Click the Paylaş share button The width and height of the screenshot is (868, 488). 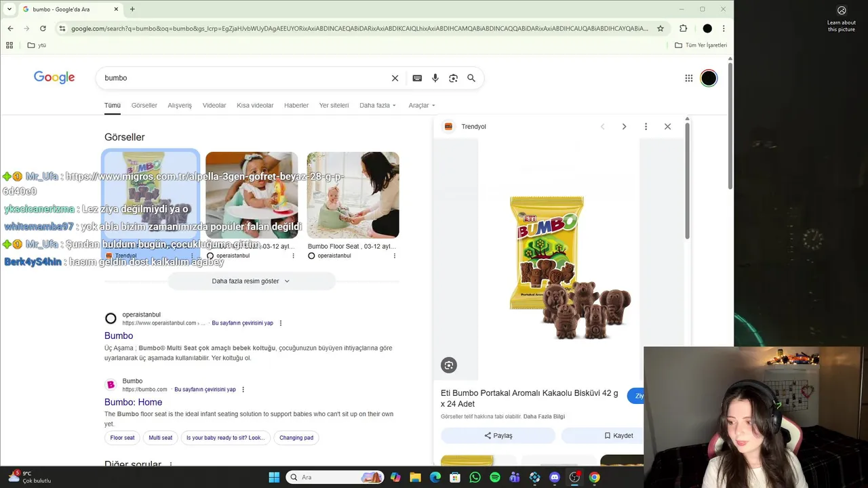point(498,436)
